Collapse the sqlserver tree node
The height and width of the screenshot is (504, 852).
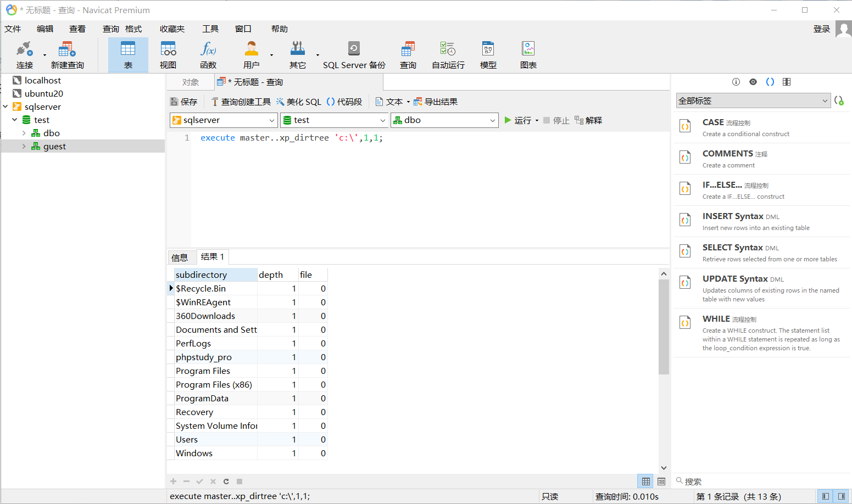click(x=5, y=107)
